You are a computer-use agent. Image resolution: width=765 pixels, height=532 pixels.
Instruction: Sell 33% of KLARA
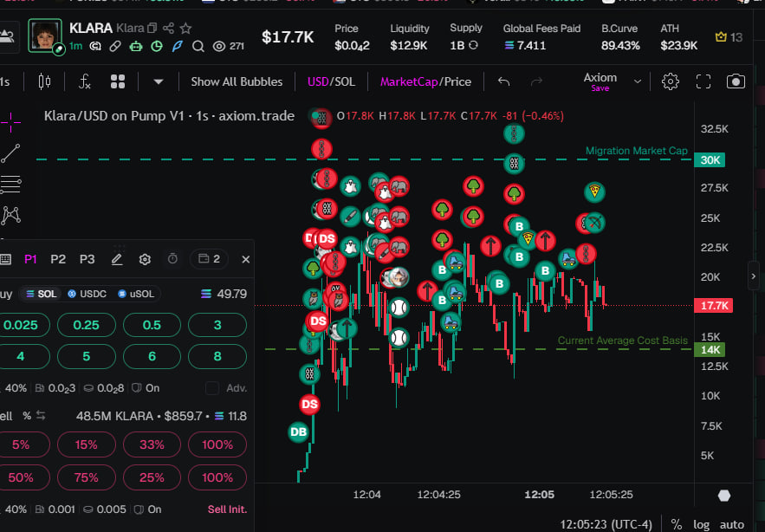pos(152,444)
